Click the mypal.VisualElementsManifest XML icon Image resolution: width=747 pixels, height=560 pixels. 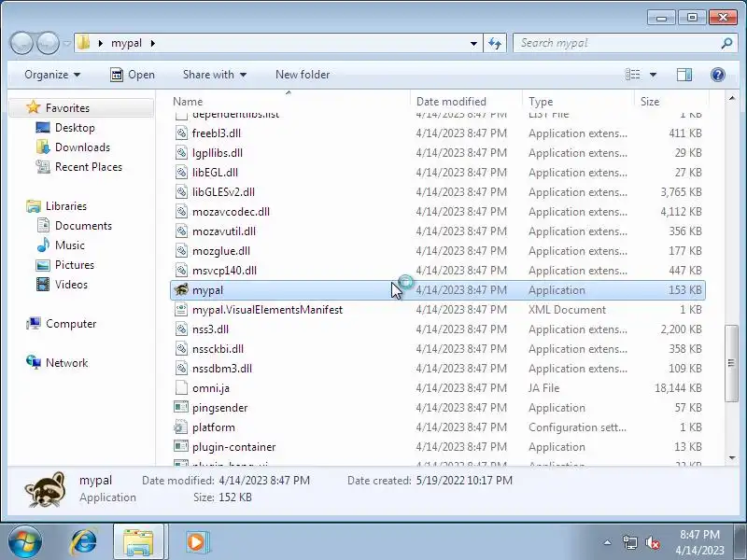coord(181,309)
